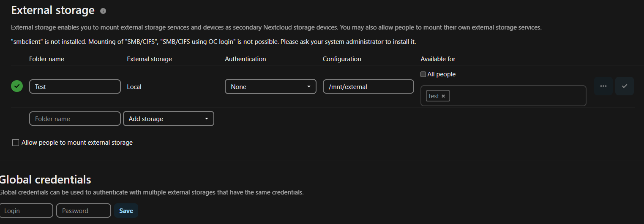Open the three-dot options for Test storage

[603, 86]
